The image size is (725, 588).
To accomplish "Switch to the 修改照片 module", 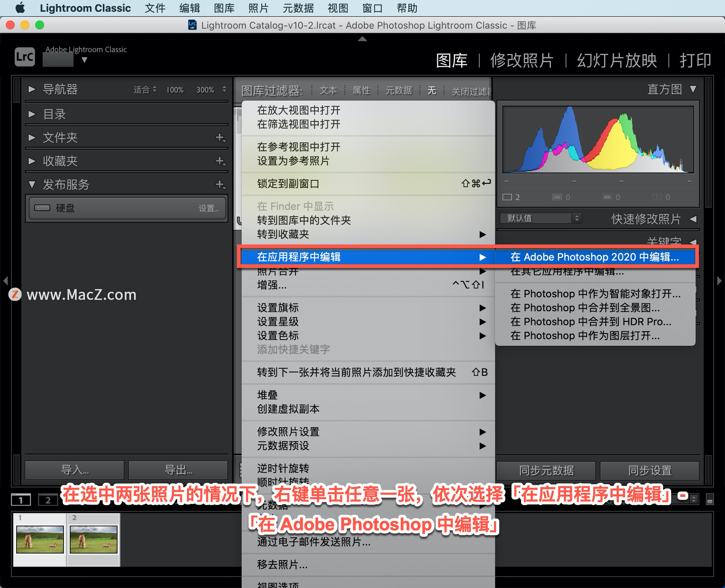I will coord(522,60).
